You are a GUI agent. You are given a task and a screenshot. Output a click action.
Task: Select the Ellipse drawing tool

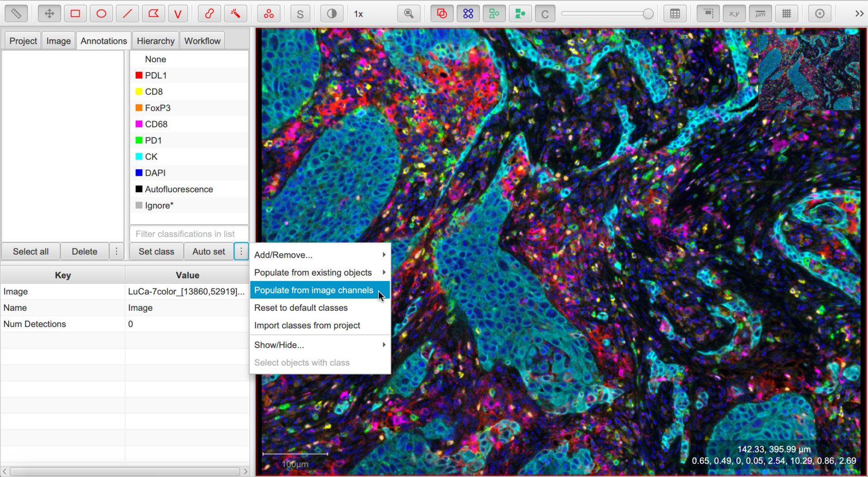pos(101,14)
